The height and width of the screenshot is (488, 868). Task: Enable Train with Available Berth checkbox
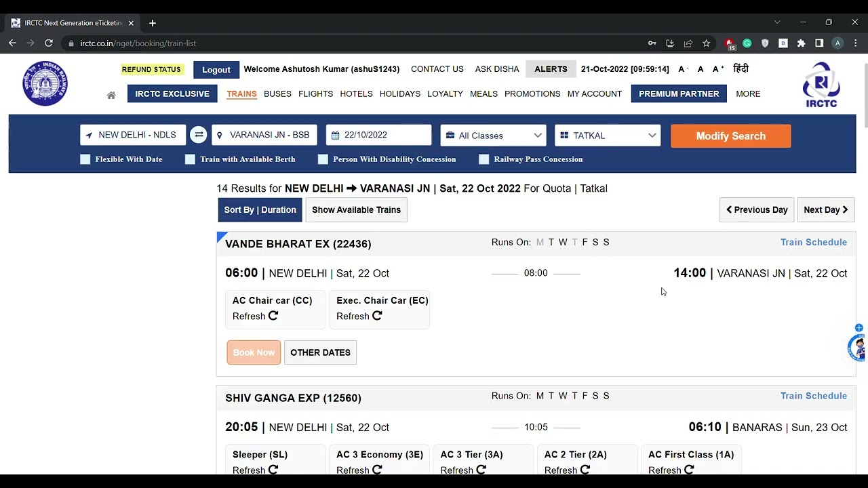coord(190,159)
